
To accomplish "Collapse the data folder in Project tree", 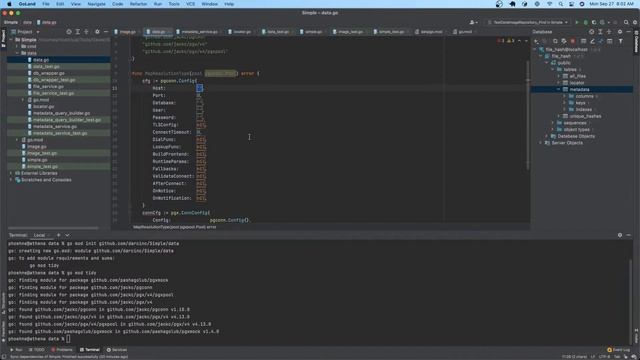I will coord(17,53).
